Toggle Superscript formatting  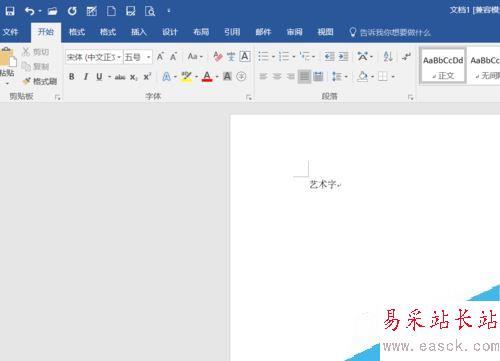(x=147, y=77)
